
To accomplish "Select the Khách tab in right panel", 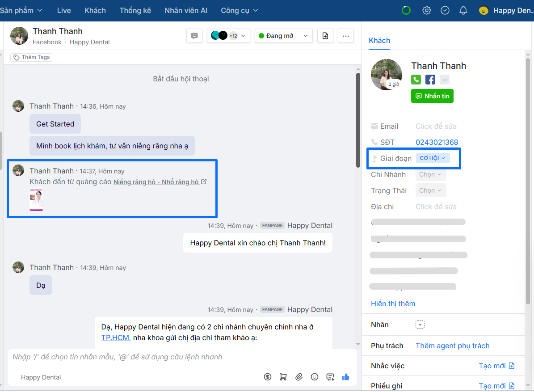I will (x=379, y=40).
